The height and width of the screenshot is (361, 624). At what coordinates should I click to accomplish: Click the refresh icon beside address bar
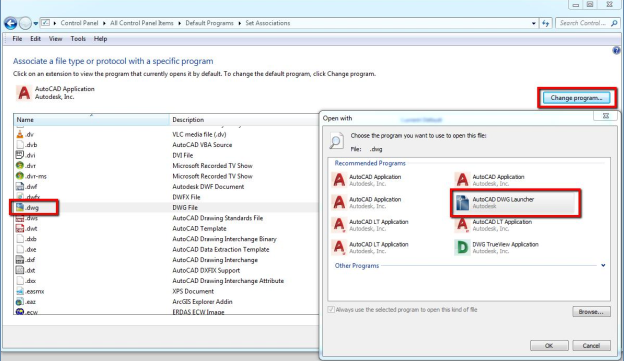click(546, 23)
